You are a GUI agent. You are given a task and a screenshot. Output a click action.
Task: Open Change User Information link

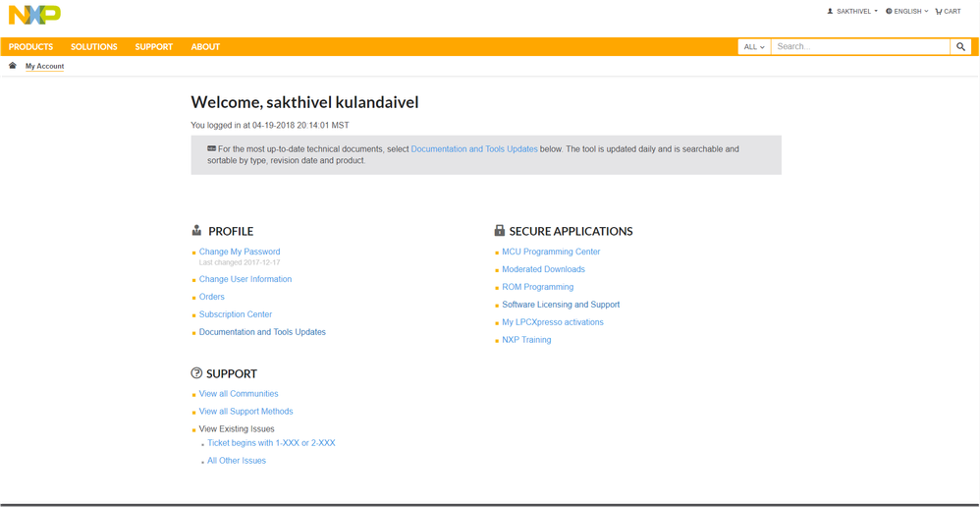pos(245,279)
